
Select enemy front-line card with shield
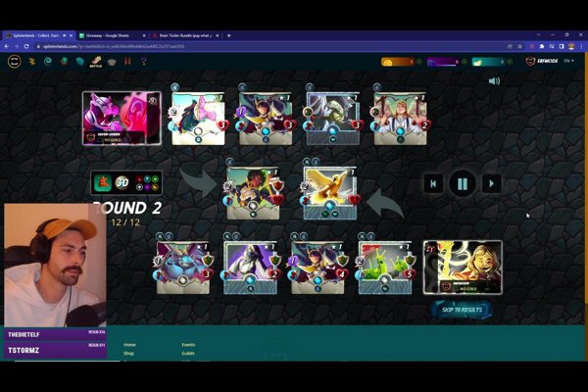tap(253, 193)
